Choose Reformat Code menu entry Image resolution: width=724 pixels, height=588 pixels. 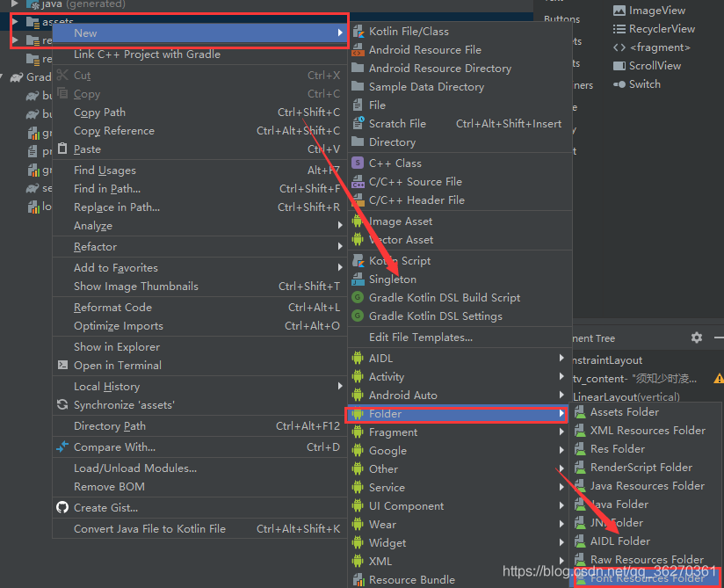pyautogui.click(x=200, y=307)
